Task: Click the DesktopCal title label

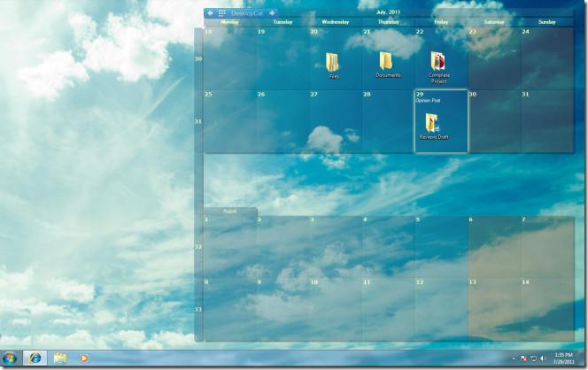Action: 246,13
